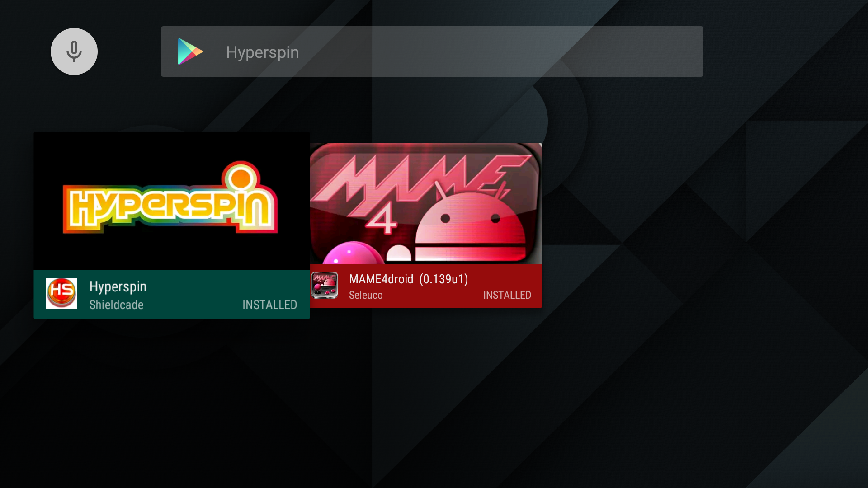Viewport: 868px width, 488px height.
Task: Open the Hyperspin banner thumbnail
Action: pyautogui.click(x=172, y=201)
